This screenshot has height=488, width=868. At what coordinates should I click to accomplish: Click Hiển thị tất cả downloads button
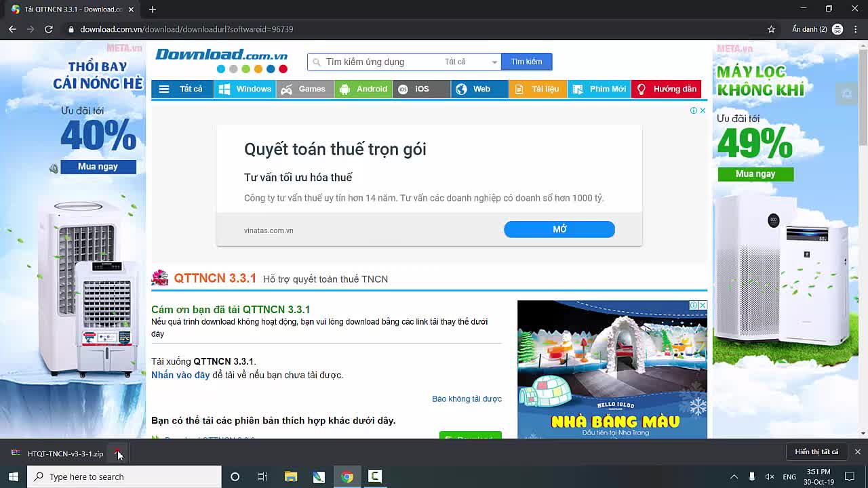point(816,452)
